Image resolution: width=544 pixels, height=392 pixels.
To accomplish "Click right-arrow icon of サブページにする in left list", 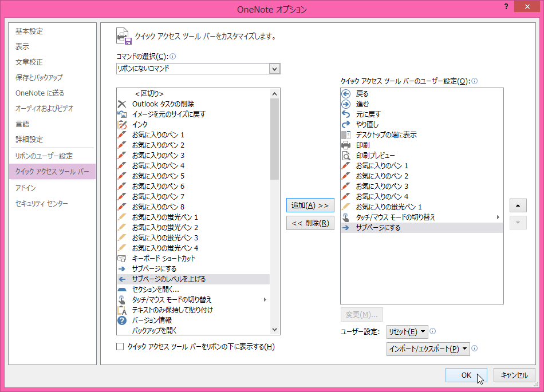I will point(122,268).
